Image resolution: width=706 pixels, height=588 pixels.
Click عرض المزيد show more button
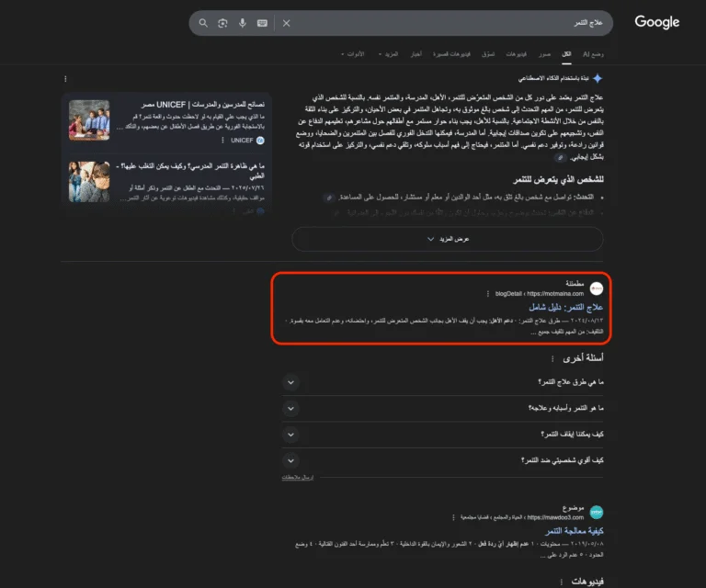tap(448, 239)
